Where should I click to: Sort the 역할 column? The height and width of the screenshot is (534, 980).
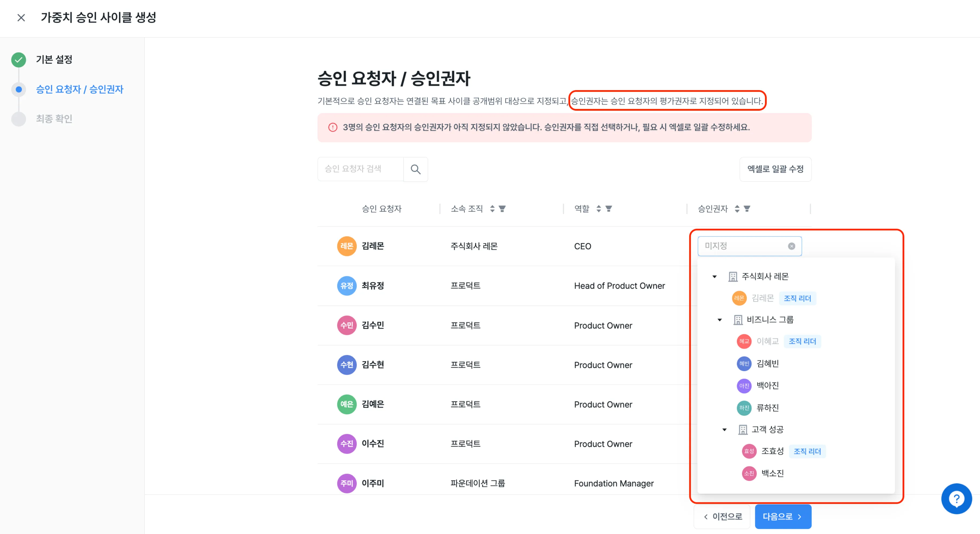(598, 209)
